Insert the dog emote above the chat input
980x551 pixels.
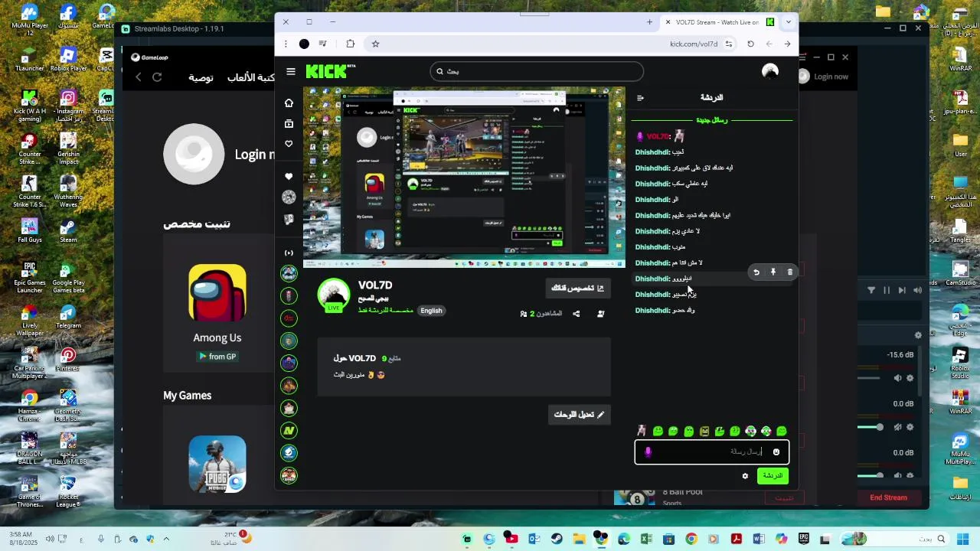click(642, 431)
